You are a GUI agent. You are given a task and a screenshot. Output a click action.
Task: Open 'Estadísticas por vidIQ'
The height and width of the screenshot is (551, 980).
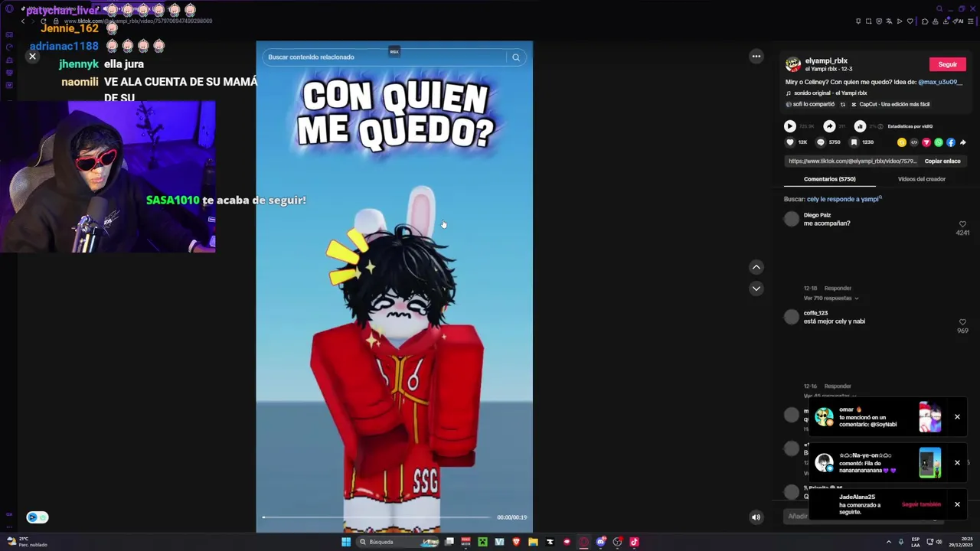point(910,126)
